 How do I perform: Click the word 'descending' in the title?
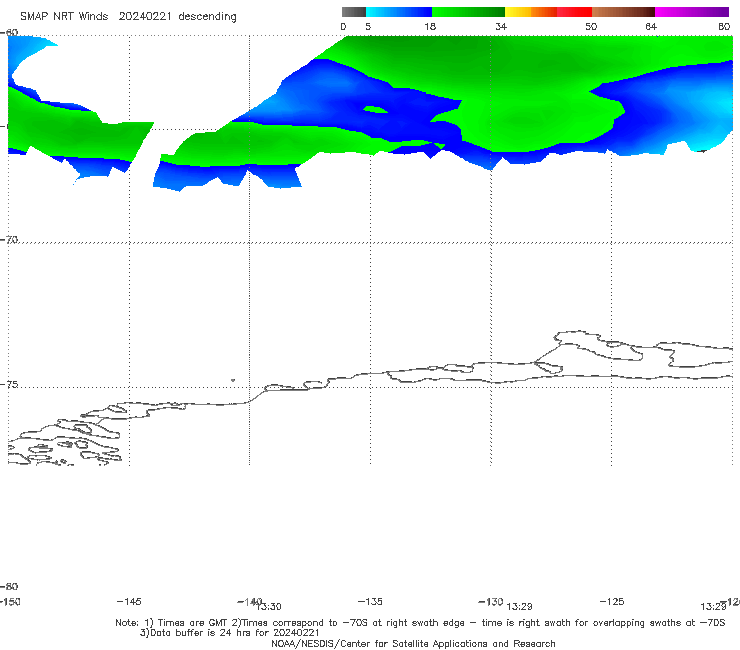pos(207,17)
